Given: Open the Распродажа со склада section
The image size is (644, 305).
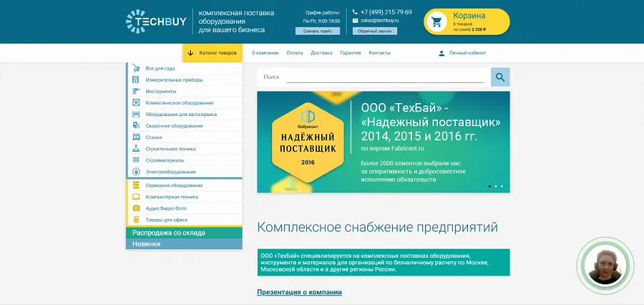Looking at the screenshot, I should coord(184,233).
